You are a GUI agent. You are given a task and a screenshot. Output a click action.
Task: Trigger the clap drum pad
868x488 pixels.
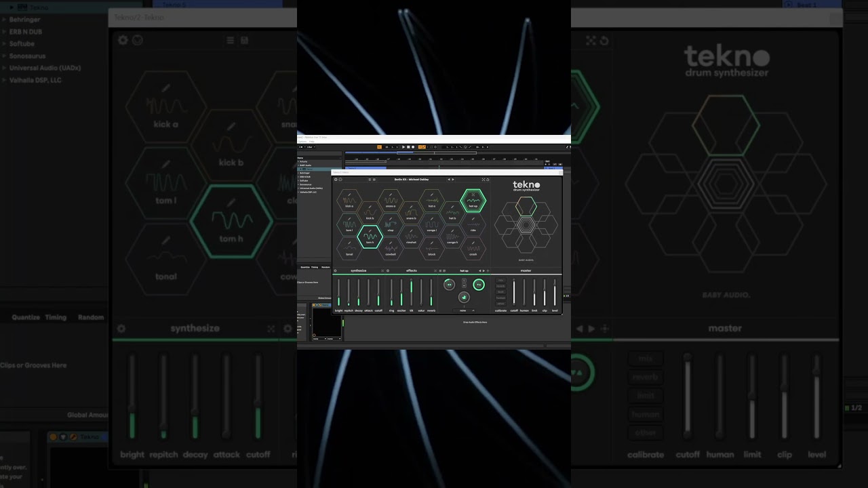[391, 225]
